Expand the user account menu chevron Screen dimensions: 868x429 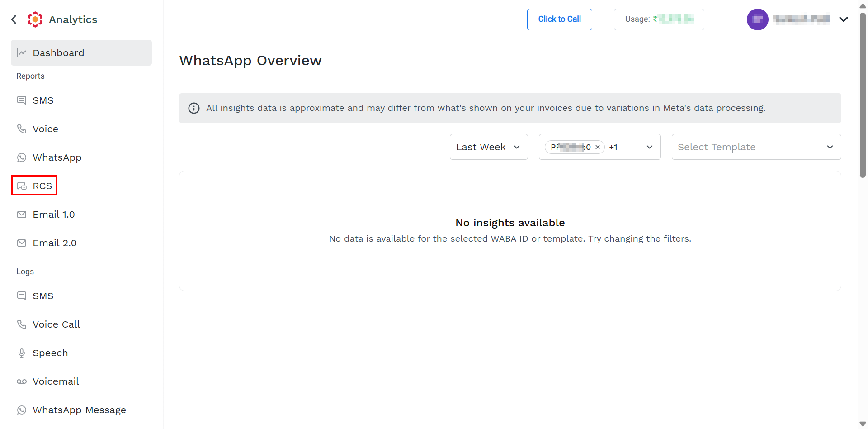tap(844, 19)
